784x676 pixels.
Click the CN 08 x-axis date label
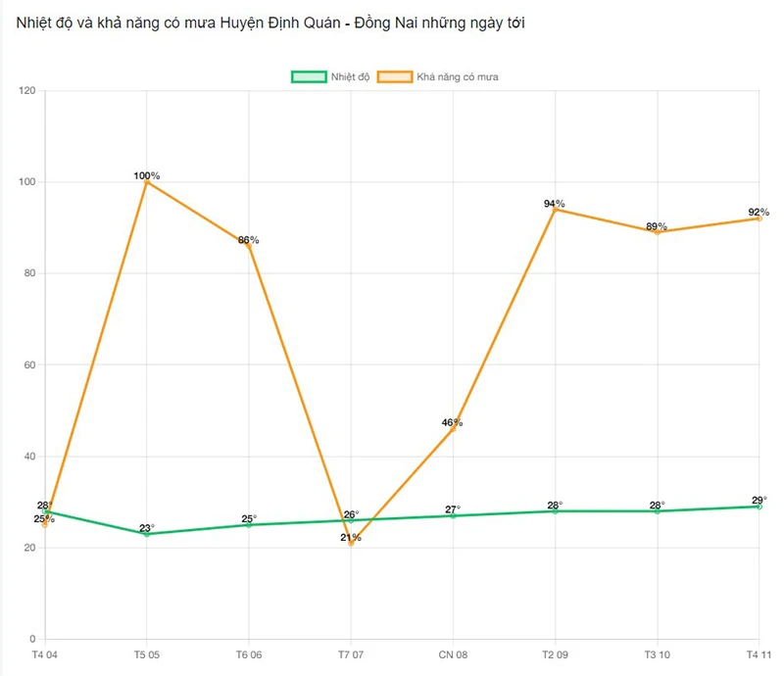tap(453, 654)
